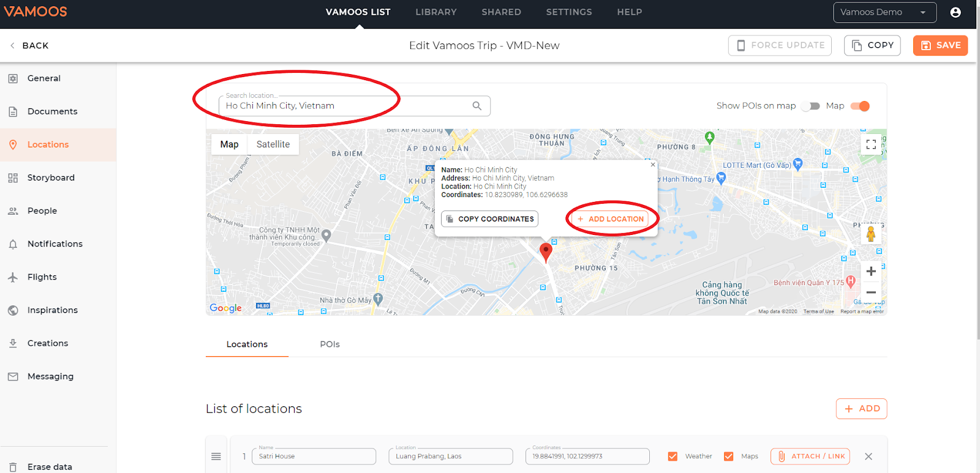Click ADD LOCATION in the map popup
Screen dimensions: 980x473
(x=610, y=219)
